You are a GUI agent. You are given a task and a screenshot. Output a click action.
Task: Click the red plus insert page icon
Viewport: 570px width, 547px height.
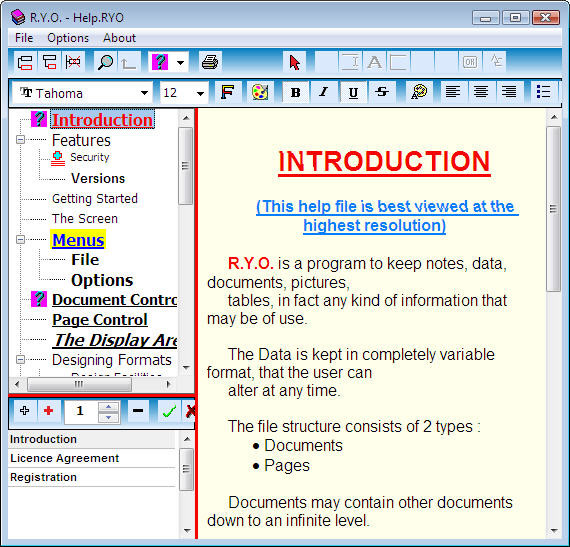point(48,411)
